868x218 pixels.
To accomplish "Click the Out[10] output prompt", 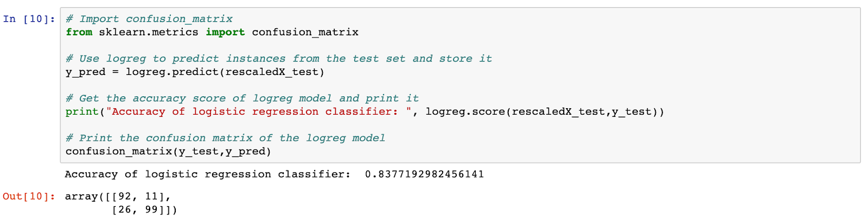I will coord(29,196).
